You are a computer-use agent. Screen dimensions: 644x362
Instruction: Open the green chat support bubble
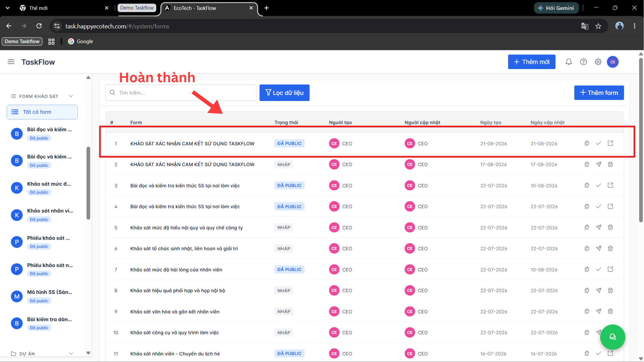click(612, 337)
